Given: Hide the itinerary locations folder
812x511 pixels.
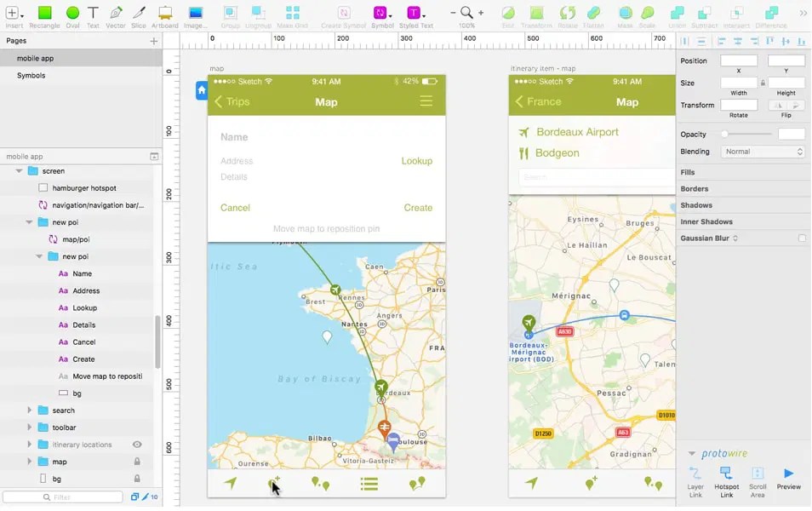Looking at the screenshot, I should 137,444.
